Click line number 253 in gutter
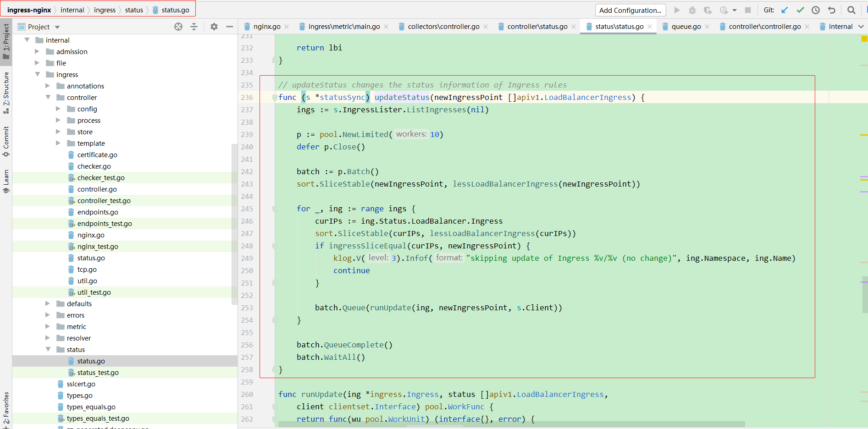The height and width of the screenshot is (429, 868). 247,308
